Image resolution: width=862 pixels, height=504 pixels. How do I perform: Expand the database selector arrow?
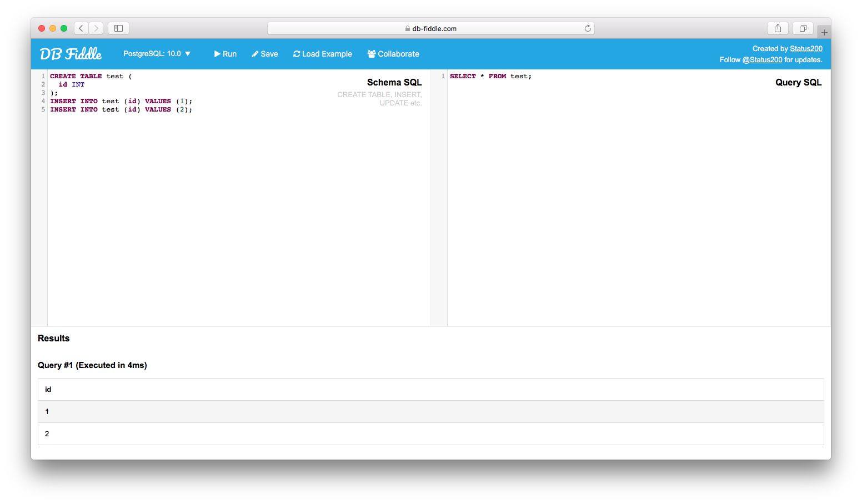[x=188, y=54]
